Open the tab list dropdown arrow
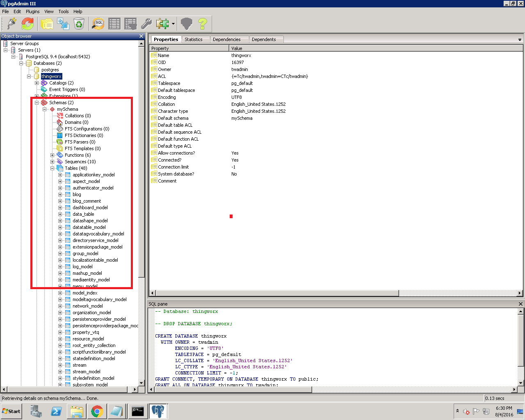Image resolution: width=525 pixels, height=420 pixels. click(520, 40)
